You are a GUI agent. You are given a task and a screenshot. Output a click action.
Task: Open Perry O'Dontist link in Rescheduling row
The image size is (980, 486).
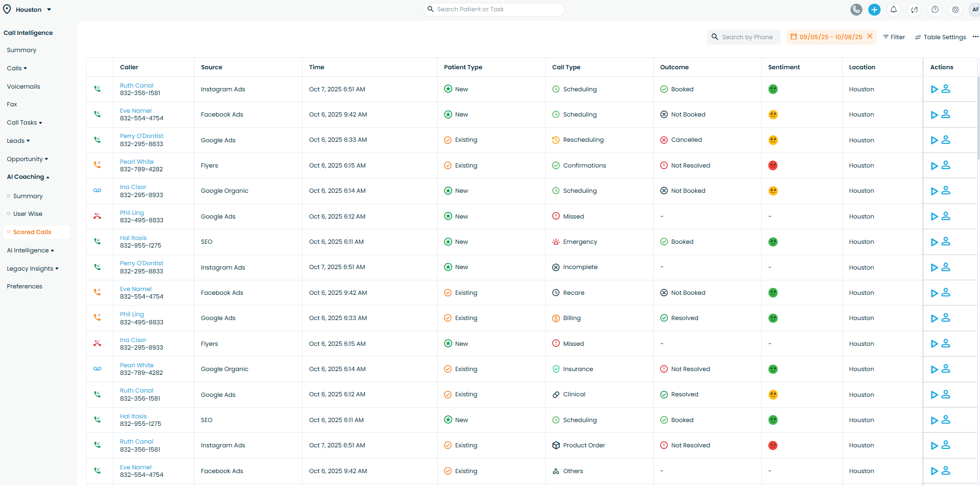click(141, 136)
